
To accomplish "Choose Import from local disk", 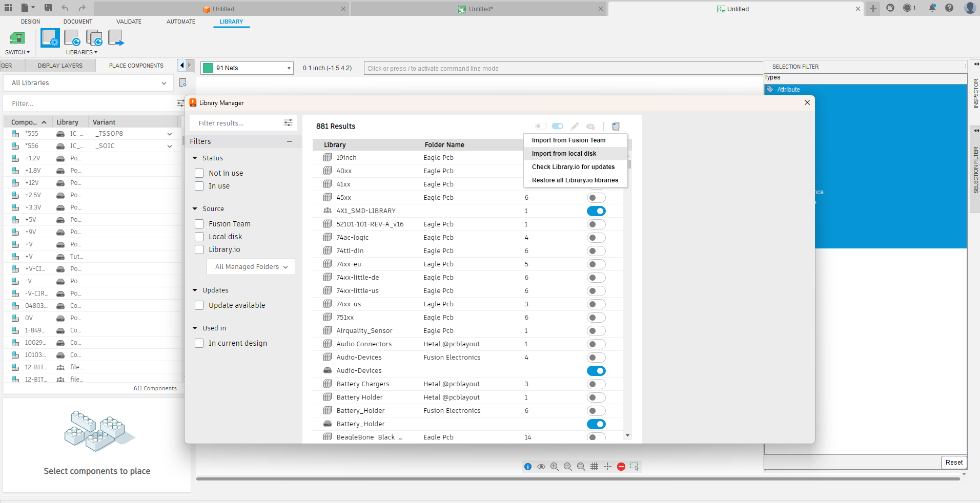I will tap(575, 154).
